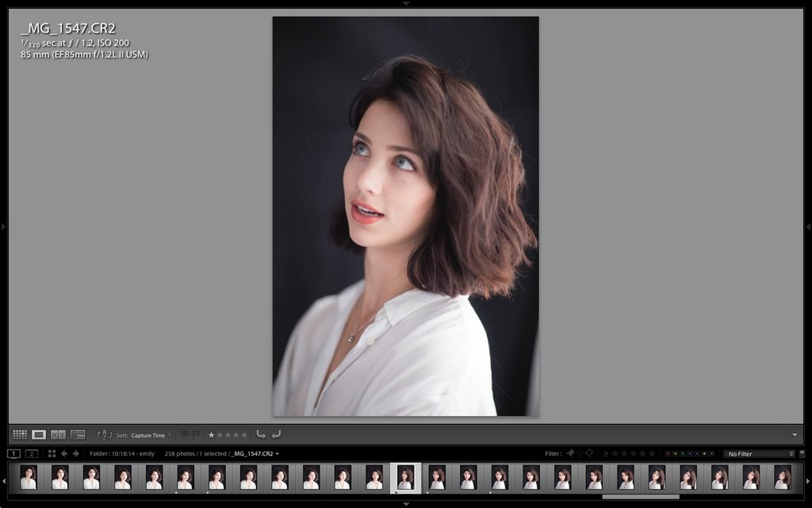Image resolution: width=812 pixels, height=508 pixels.
Task: Rotate photo clockwise
Action: 276,435
